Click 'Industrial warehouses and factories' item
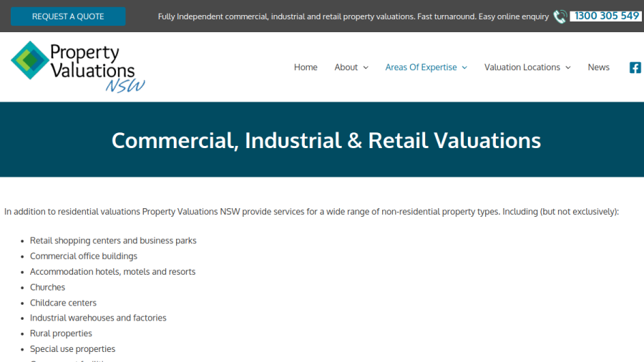644x362 pixels. (x=98, y=318)
